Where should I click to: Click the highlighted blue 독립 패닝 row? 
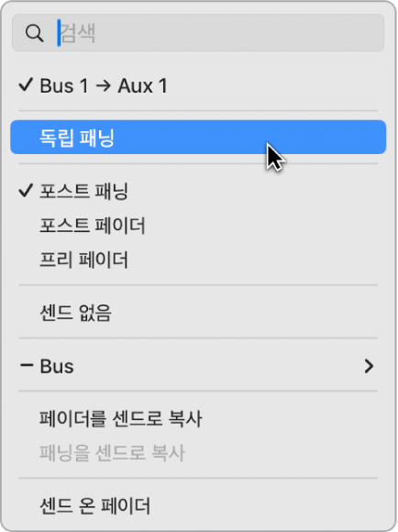click(198, 137)
